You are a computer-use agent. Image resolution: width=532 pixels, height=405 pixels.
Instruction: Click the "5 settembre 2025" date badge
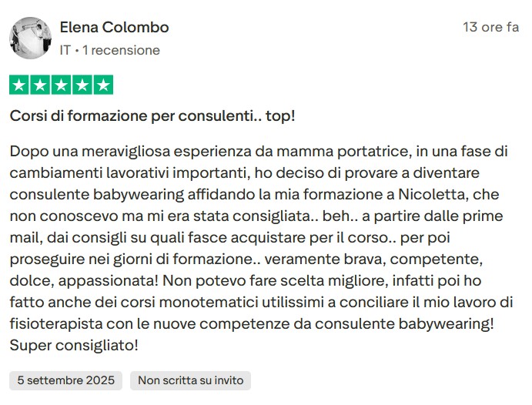click(x=66, y=380)
